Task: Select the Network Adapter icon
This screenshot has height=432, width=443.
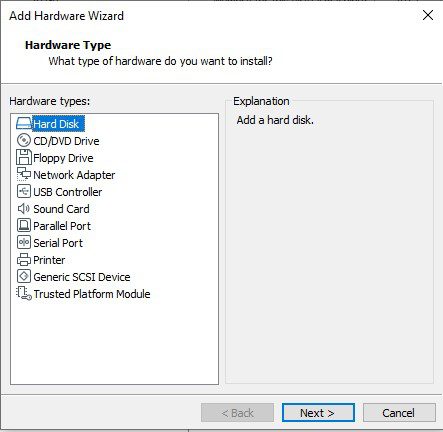Action: (24, 174)
